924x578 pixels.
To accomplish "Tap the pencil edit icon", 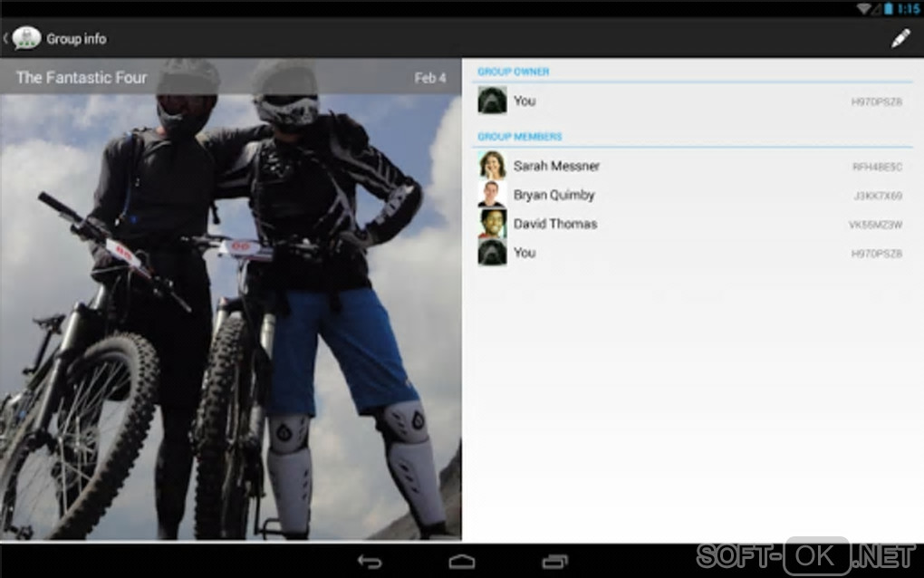I will (x=900, y=39).
